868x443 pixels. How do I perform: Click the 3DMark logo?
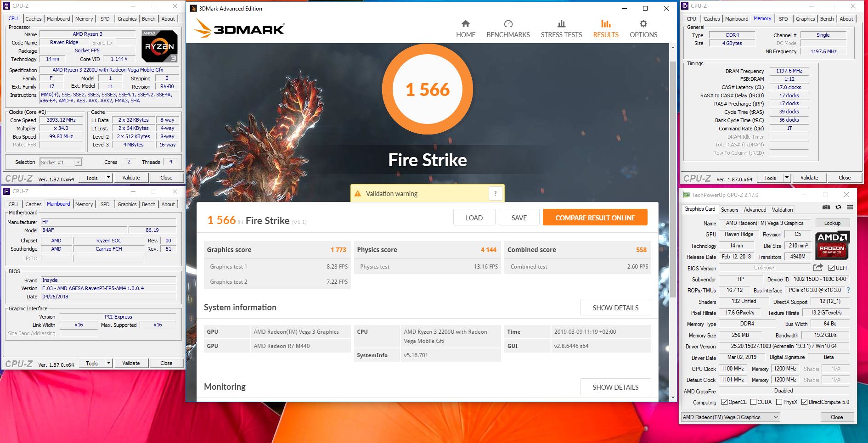[x=239, y=28]
